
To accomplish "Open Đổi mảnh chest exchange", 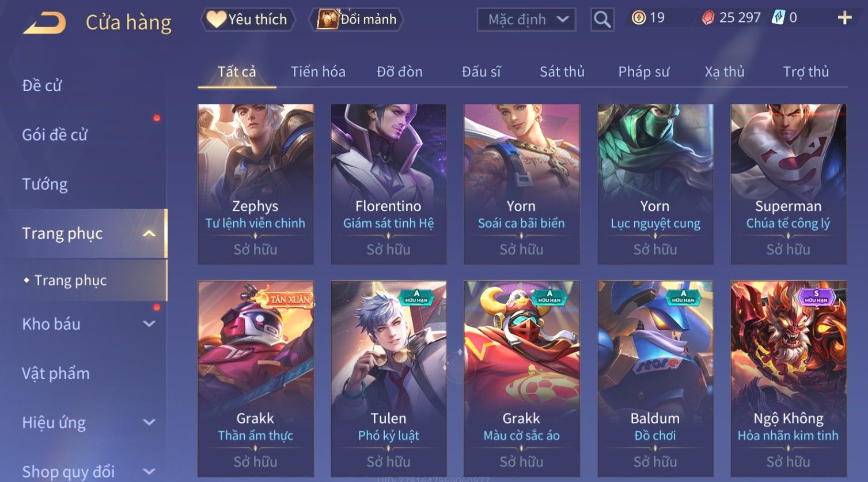I will tap(357, 20).
